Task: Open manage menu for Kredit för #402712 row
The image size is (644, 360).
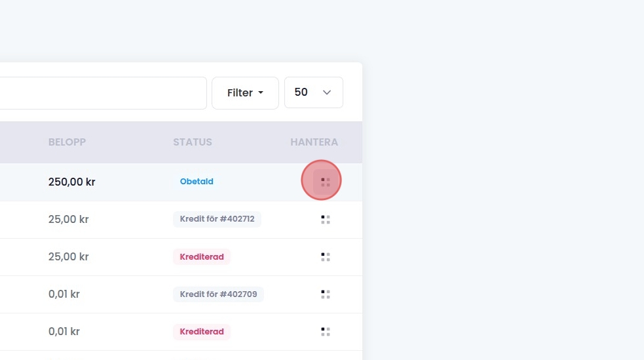Action: tap(325, 220)
